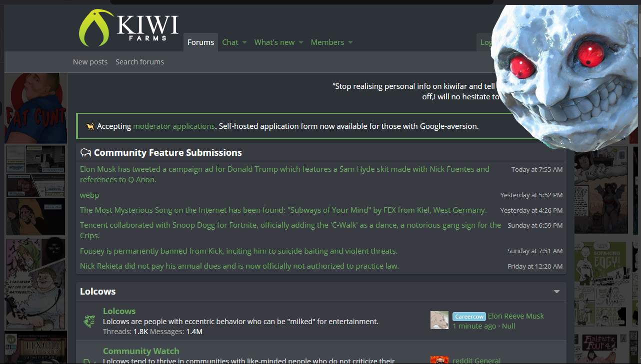Expand the Members dropdown arrow
641x364 pixels.
(350, 43)
